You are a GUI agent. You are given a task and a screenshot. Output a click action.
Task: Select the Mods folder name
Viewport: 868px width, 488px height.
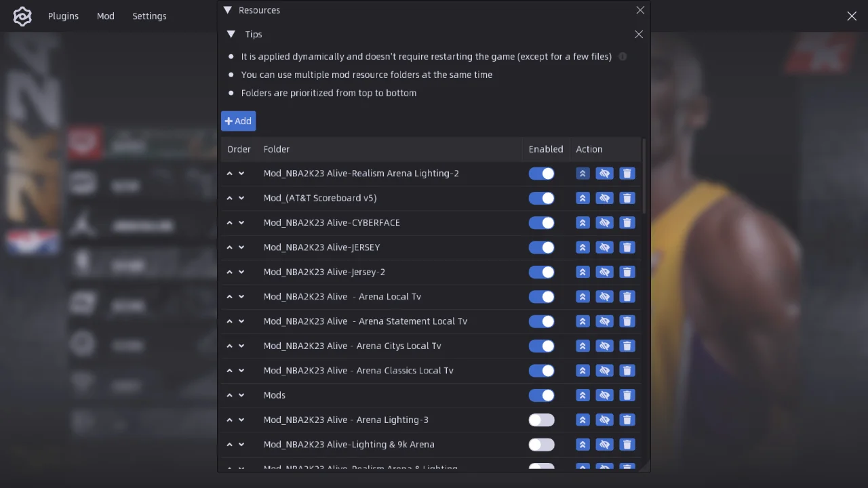pos(275,395)
